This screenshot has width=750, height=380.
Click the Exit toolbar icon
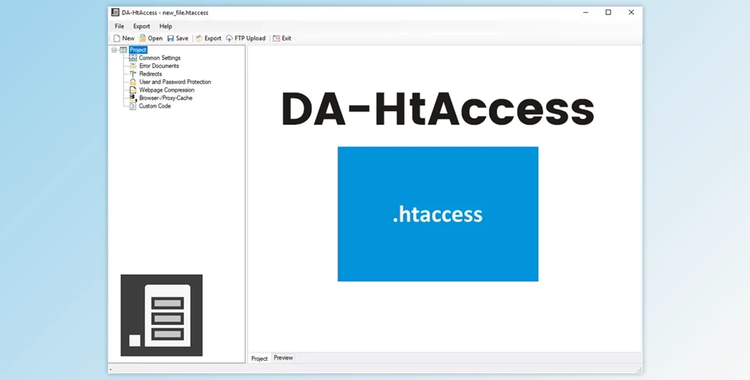click(x=276, y=38)
